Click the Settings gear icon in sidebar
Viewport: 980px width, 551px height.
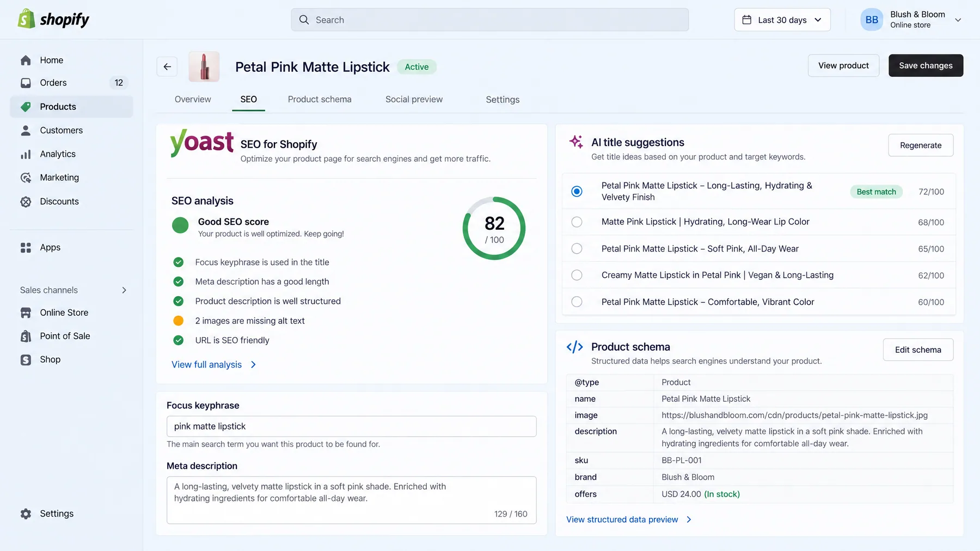pos(26,514)
